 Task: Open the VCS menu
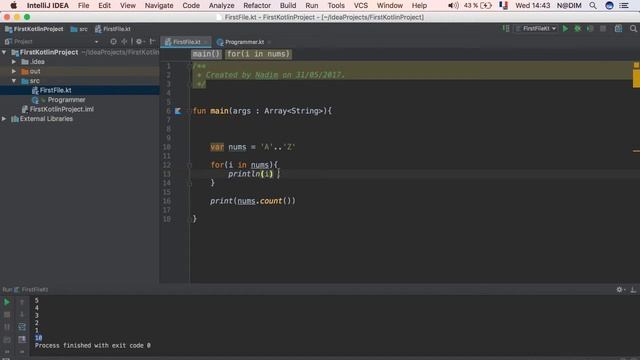[360, 5]
